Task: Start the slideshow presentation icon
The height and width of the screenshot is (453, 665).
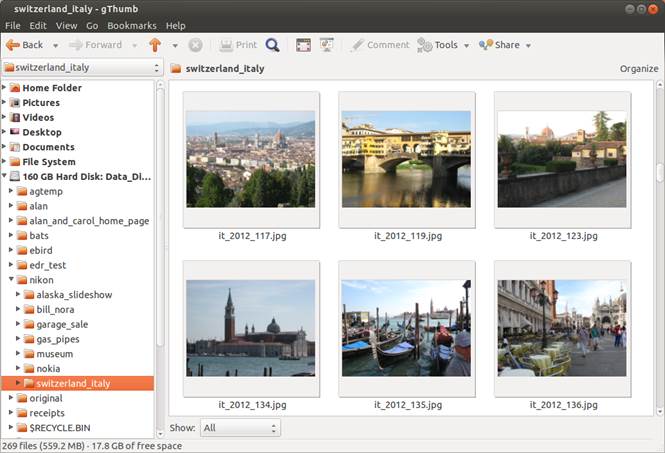Action: (326, 45)
